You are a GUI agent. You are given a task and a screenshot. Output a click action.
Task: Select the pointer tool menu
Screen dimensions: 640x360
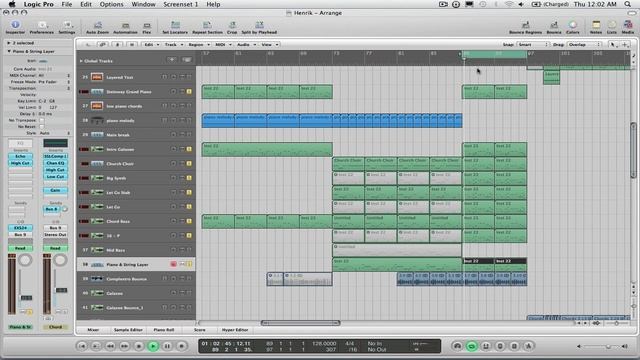point(613,44)
